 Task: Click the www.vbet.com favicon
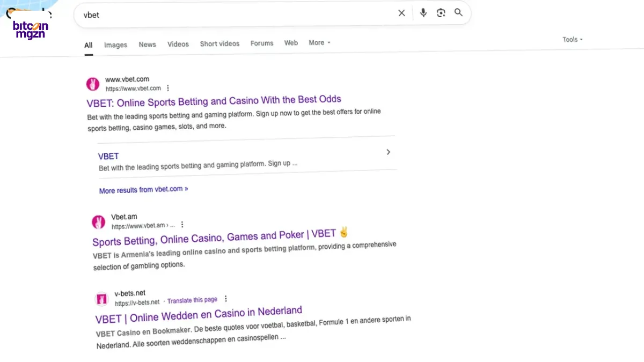point(93,84)
